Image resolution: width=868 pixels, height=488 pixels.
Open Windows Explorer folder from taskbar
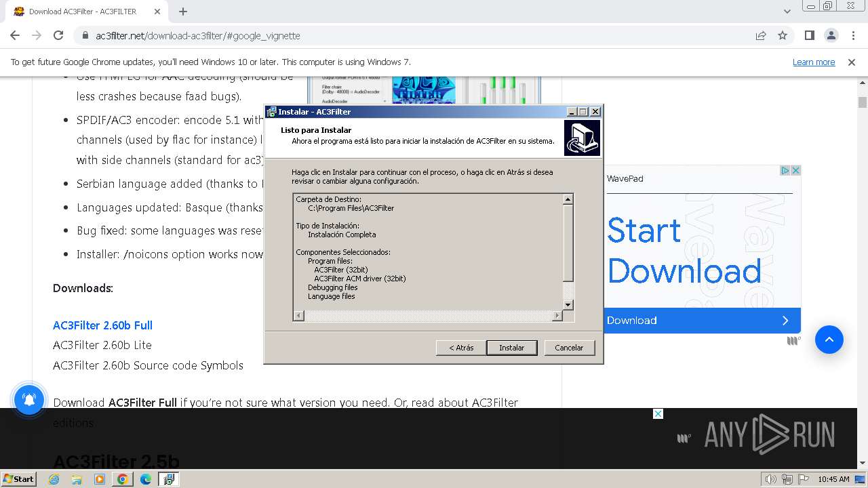[x=77, y=479]
